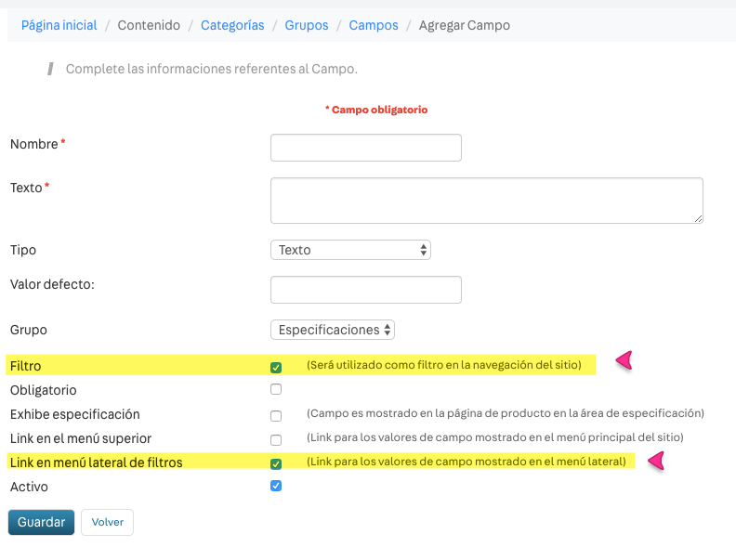Open the Tipo dropdown
This screenshot has height=560, width=736.
pyautogui.click(x=350, y=250)
